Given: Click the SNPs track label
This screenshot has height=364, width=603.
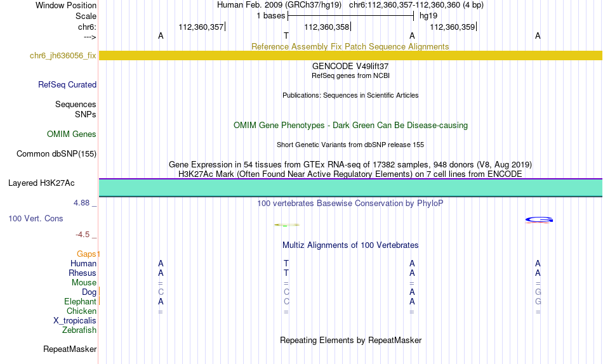Looking at the screenshot, I should [86, 115].
